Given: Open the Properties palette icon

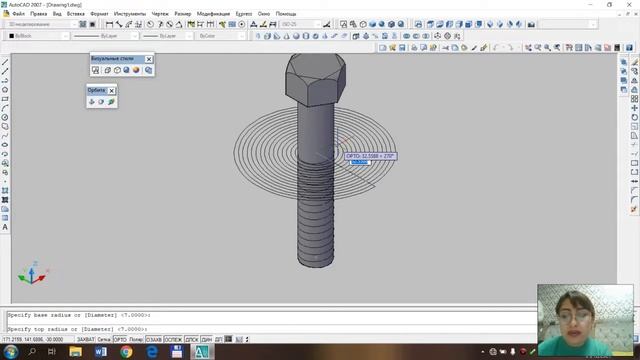Looking at the screenshot, I should (x=569, y=48).
